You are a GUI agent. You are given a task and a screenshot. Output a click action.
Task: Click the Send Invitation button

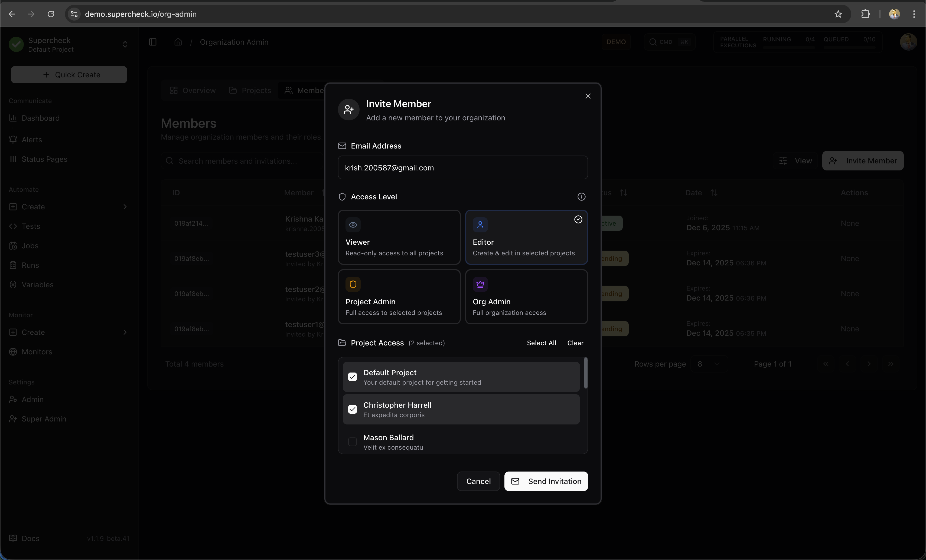click(546, 481)
